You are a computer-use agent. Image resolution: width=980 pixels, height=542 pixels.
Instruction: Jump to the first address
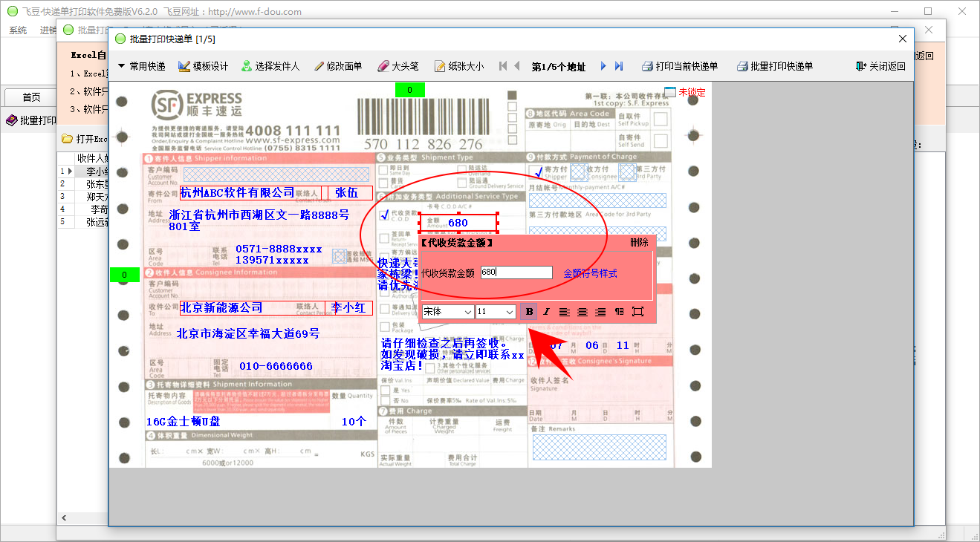[503, 66]
